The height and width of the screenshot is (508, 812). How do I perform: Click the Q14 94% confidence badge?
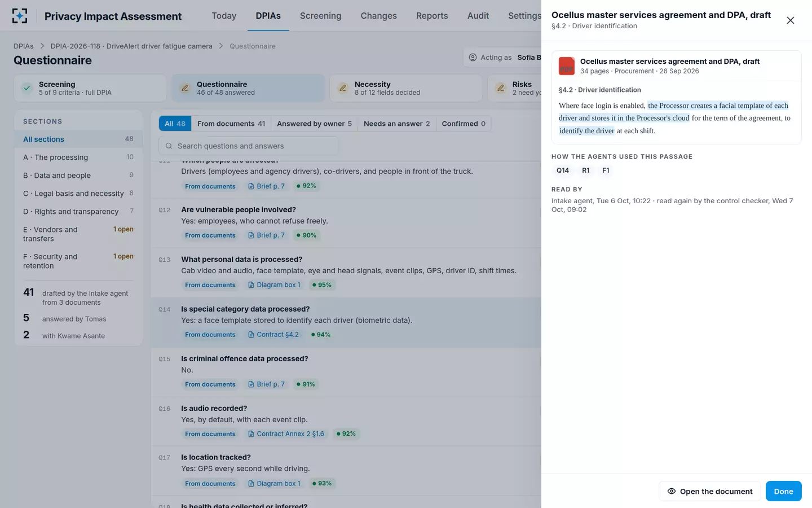pyautogui.click(x=321, y=335)
